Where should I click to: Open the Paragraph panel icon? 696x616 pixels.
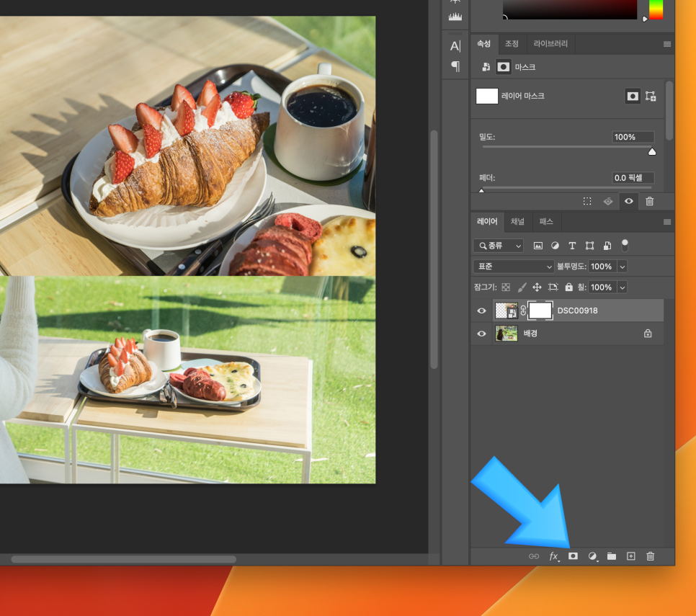click(455, 66)
